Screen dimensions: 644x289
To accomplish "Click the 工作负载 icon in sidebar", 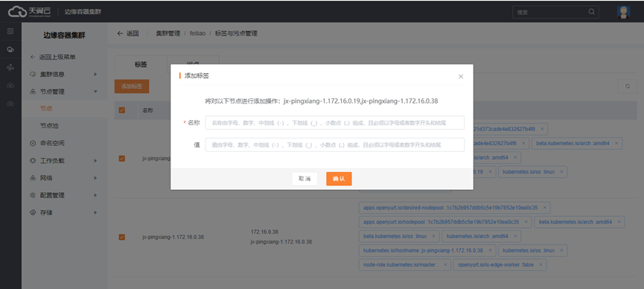I will point(33,161).
